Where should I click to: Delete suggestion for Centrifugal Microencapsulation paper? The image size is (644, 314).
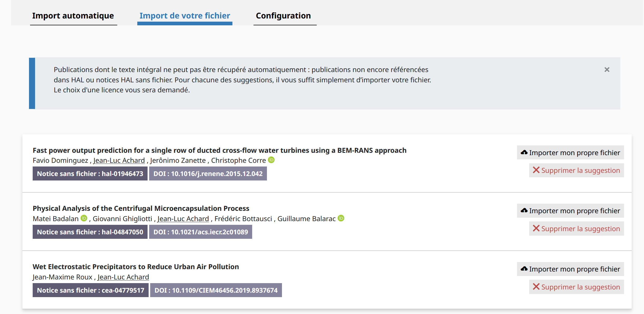click(576, 229)
